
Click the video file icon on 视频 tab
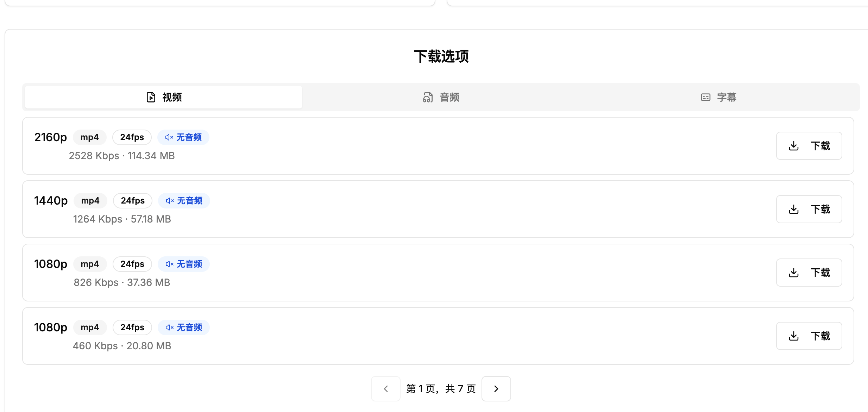click(151, 97)
